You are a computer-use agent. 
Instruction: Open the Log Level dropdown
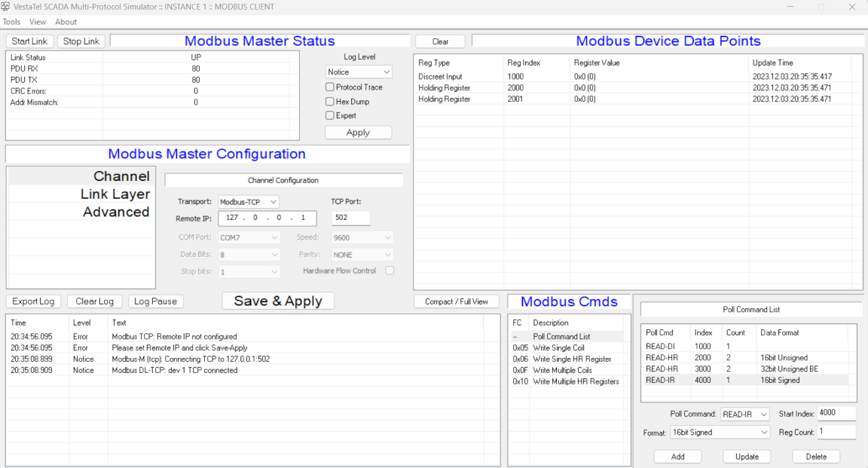click(359, 72)
